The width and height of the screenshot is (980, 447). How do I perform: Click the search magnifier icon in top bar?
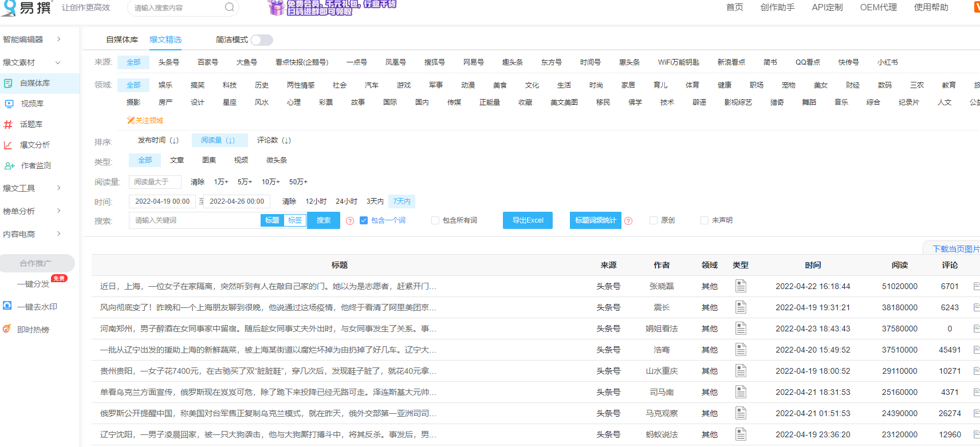pos(229,7)
